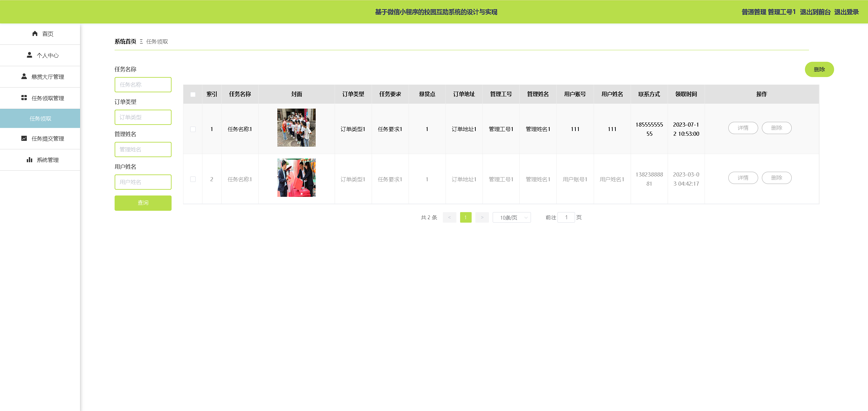Expand the 任务提交管理 sidebar menu

47,138
